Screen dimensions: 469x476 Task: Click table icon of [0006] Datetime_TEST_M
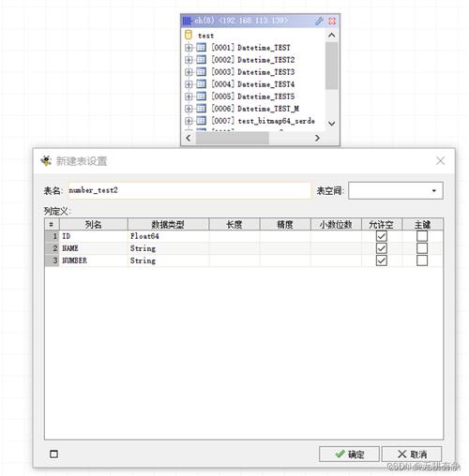pyautogui.click(x=202, y=109)
